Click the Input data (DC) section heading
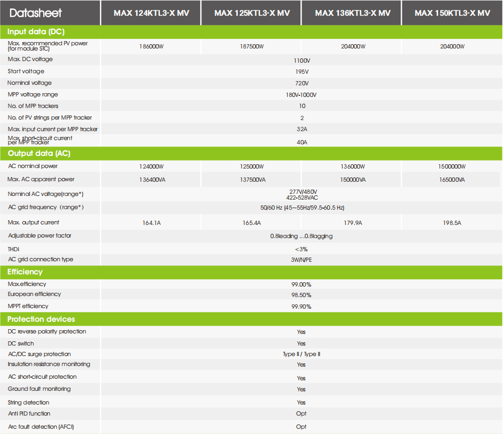This screenshot has height=434, width=504. [x=36, y=32]
